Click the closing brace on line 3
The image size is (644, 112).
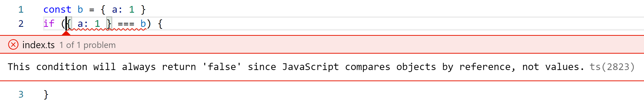pyautogui.click(x=46, y=95)
